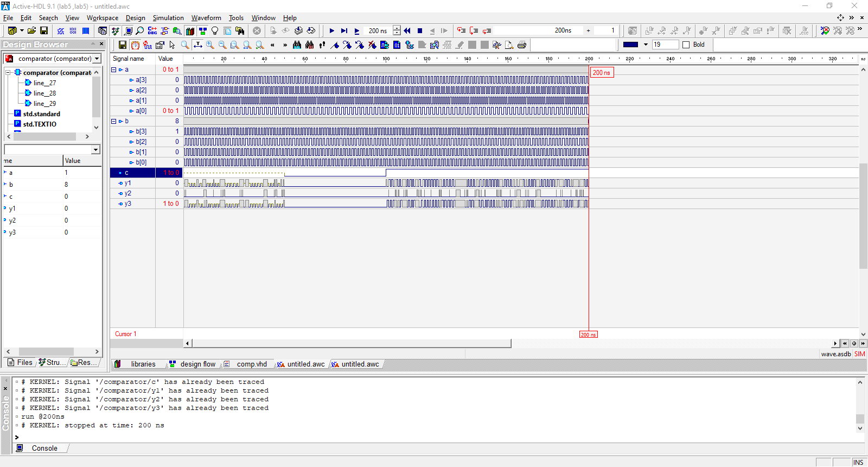Collapse the signal b bus group
Image resolution: width=868 pixels, height=467 pixels.
click(x=114, y=121)
